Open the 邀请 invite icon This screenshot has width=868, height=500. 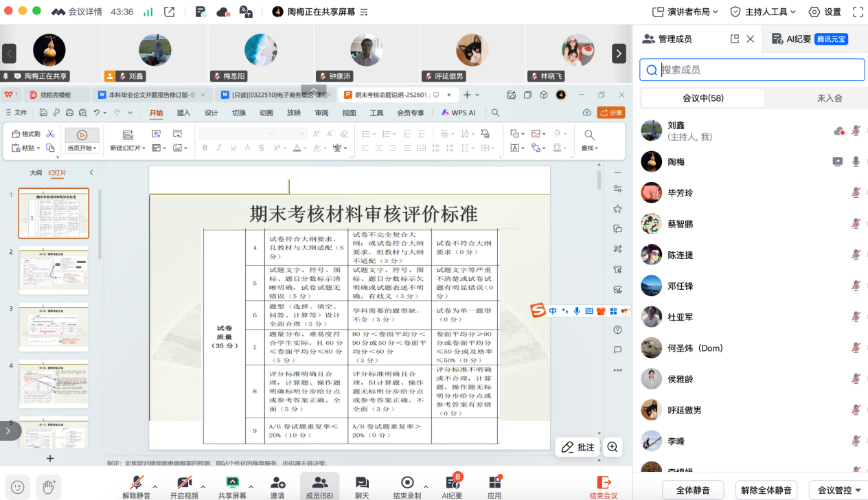coord(277,484)
